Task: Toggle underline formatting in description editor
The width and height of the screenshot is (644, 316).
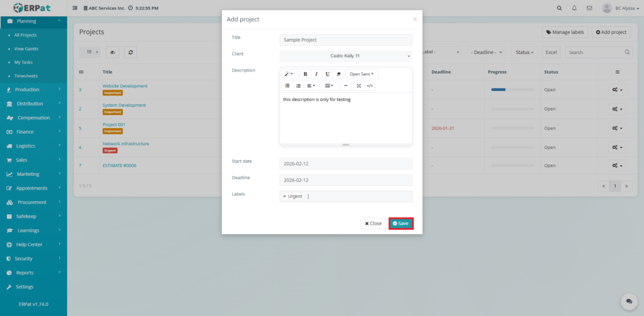Action: click(327, 74)
